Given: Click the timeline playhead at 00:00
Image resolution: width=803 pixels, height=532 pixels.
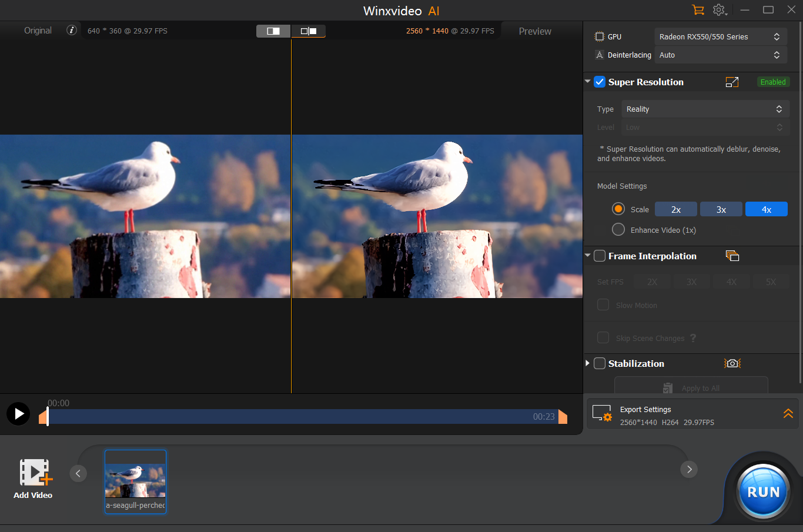Looking at the screenshot, I should click(x=48, y=417).
